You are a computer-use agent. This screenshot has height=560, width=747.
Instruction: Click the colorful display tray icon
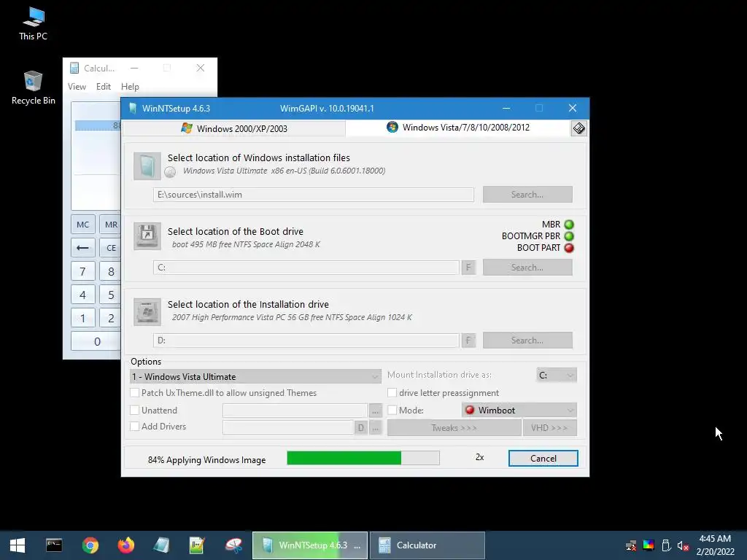point(649,545)
